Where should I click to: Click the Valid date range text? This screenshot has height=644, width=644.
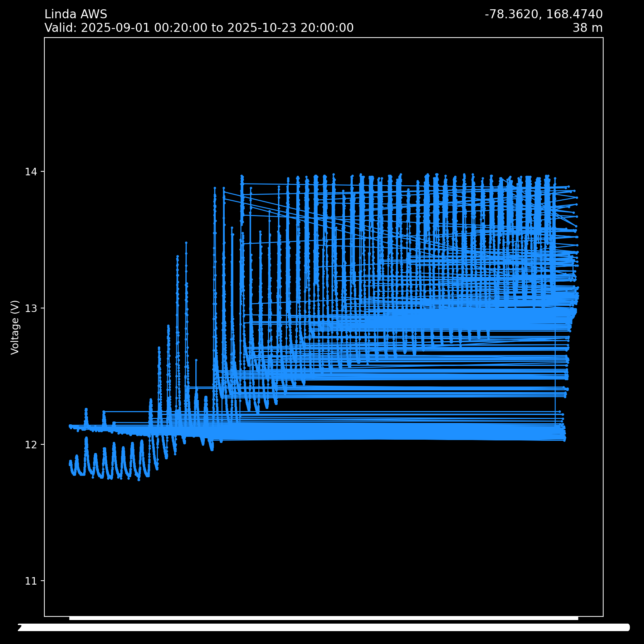click(199, 28)
